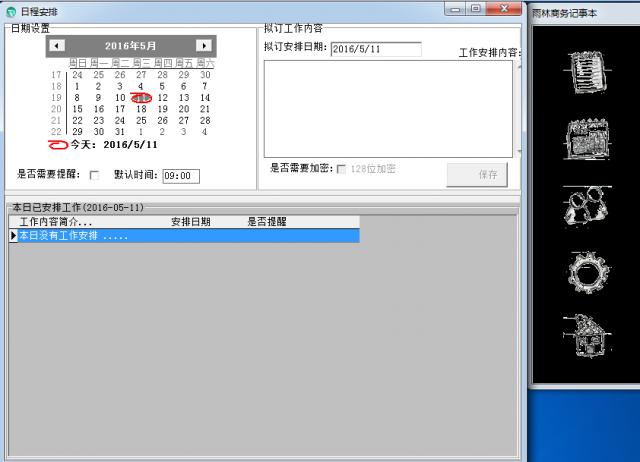Select May 14 in the calendar
640x462 pixels.
[x=205, y=98]
